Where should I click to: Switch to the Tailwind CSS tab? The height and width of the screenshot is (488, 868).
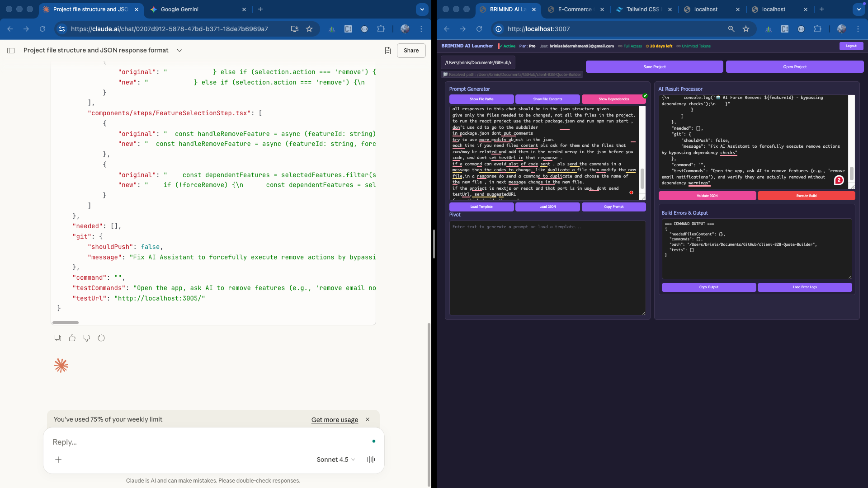[642, 9]
